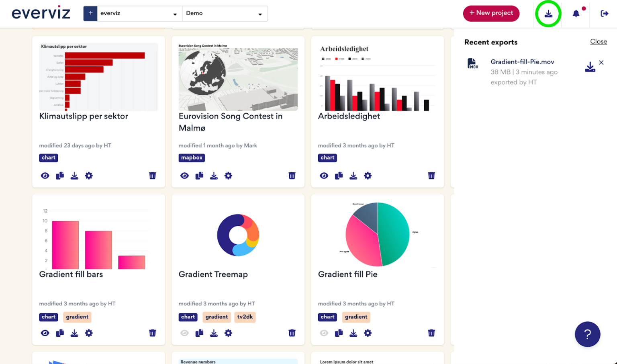The image size is (617, 364).
Task: Open notifications bell
Action: click(x=576, y=13)
